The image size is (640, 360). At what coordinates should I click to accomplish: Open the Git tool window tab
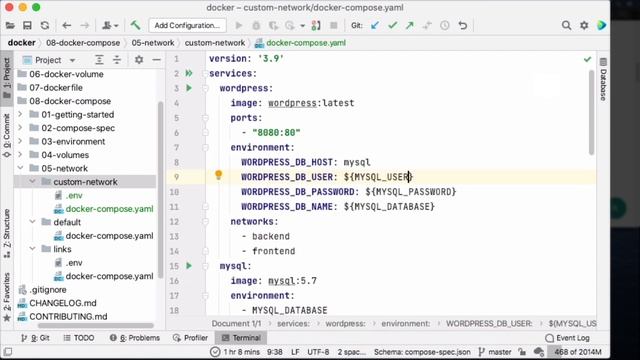pos(35,338)
